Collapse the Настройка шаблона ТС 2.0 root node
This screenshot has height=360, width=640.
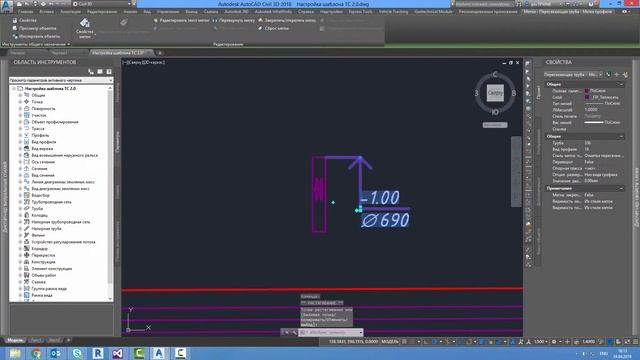coord(13,88)
